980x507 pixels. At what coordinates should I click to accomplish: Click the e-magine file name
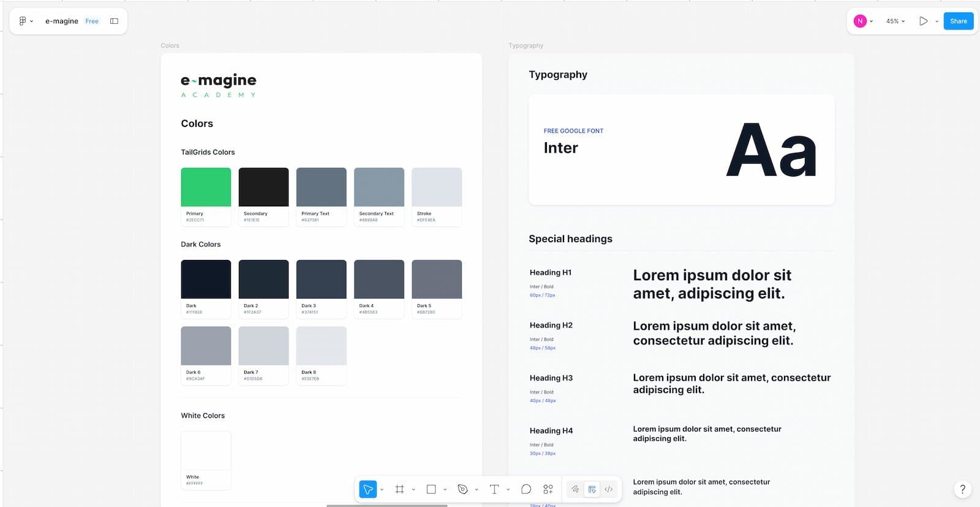[x=62, y=21]
